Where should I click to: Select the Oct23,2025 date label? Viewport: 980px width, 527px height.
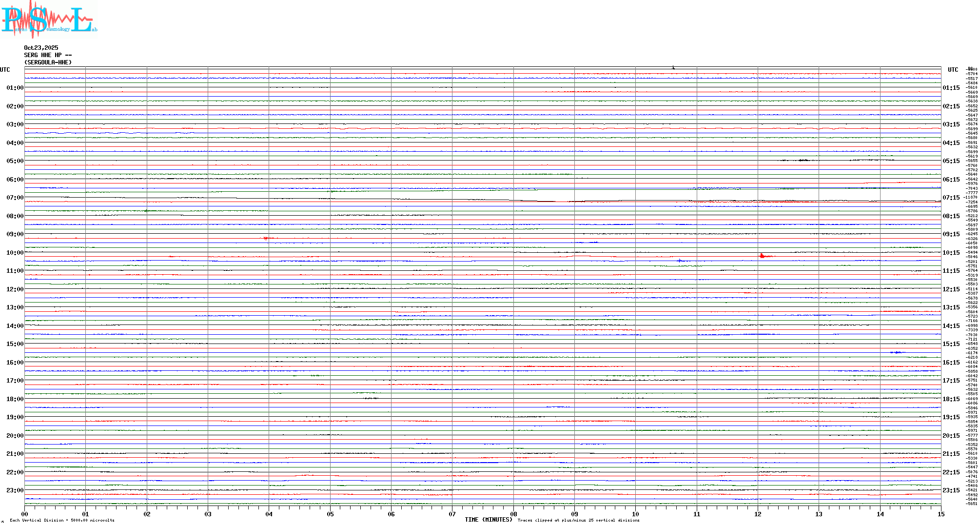coord(41,48)
